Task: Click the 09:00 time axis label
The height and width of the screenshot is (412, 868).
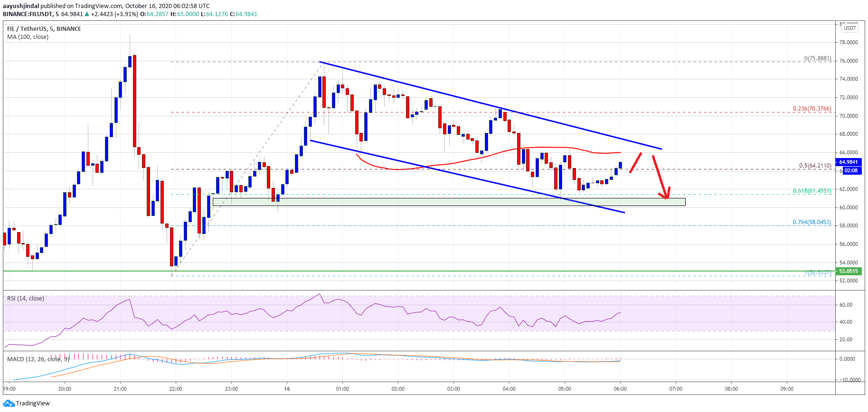Action: tap(787, 389)
